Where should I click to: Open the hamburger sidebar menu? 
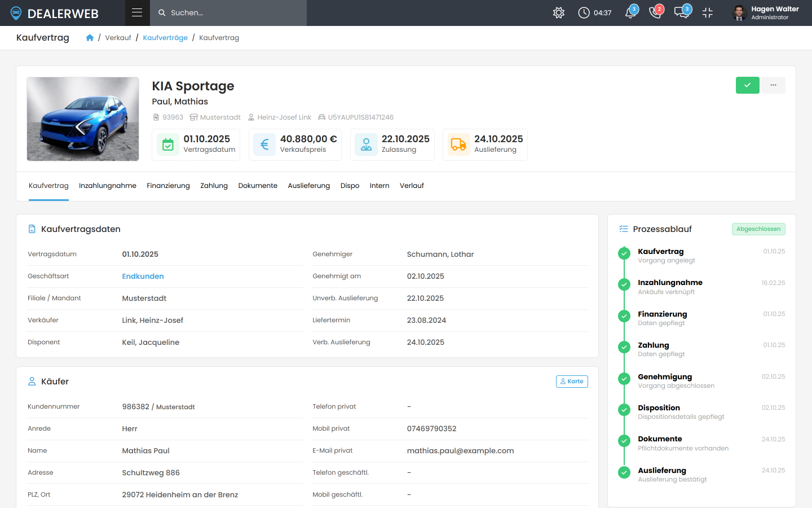coord(137,12)
